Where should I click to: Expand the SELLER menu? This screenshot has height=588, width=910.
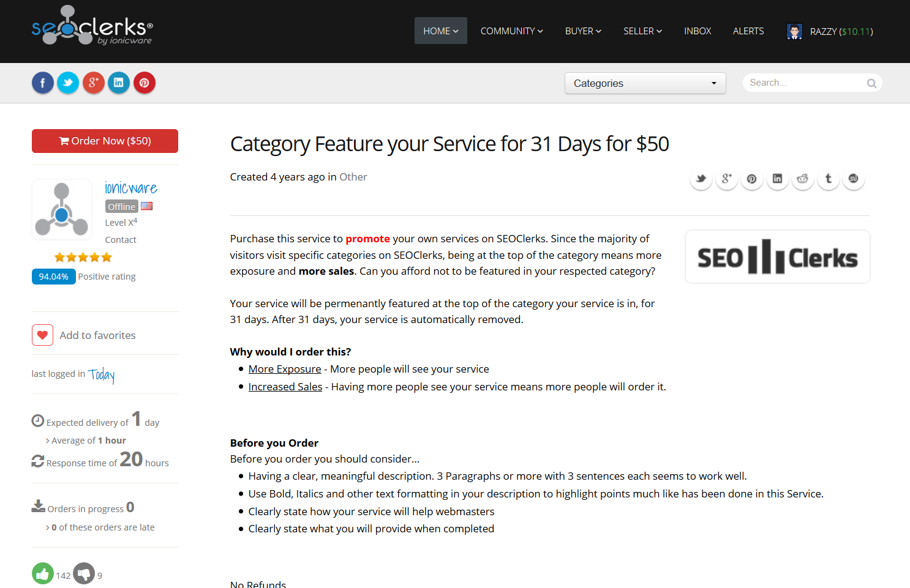click(642, 31)
